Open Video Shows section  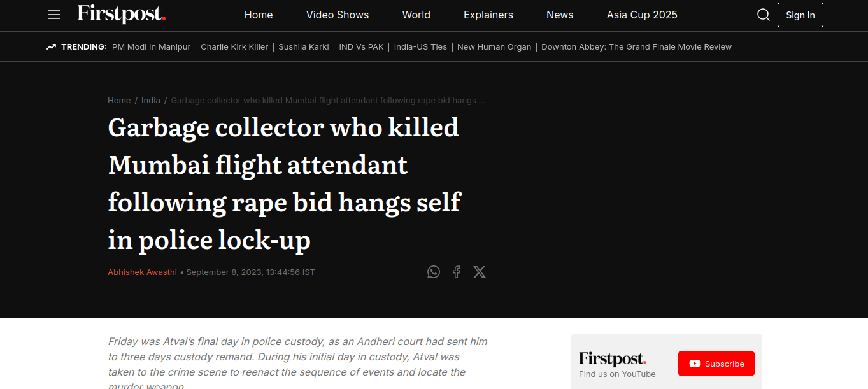pyautogui.click(x=338, y=15)
